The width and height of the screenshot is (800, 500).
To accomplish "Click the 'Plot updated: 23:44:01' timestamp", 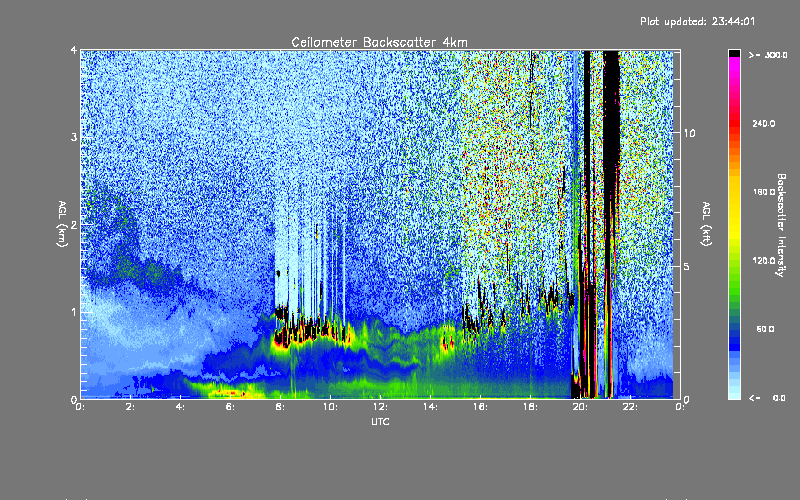I will pyautogui.click(x=697, y=21).
